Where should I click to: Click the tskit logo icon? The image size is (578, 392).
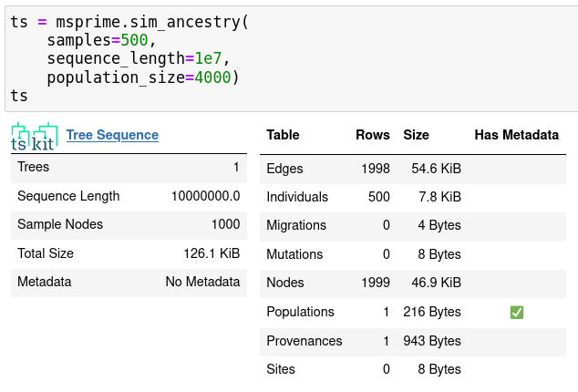(35, 136)
